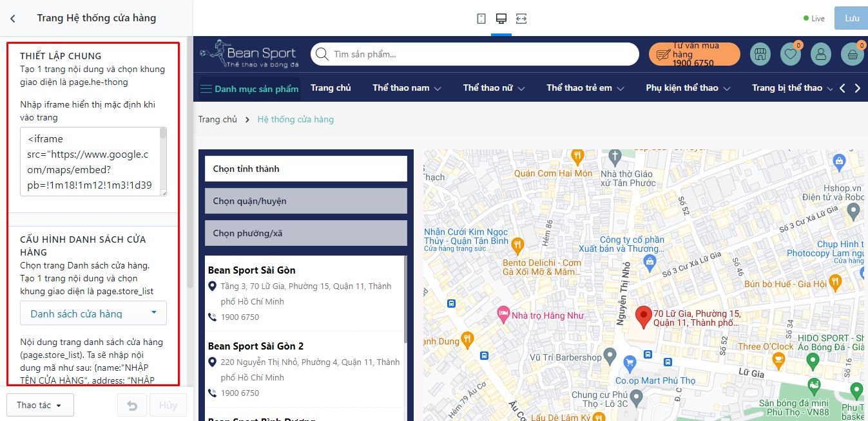Click Three O'Clock cafe map marker
This screenshot has width=868, height=421.
pos(778,360)
